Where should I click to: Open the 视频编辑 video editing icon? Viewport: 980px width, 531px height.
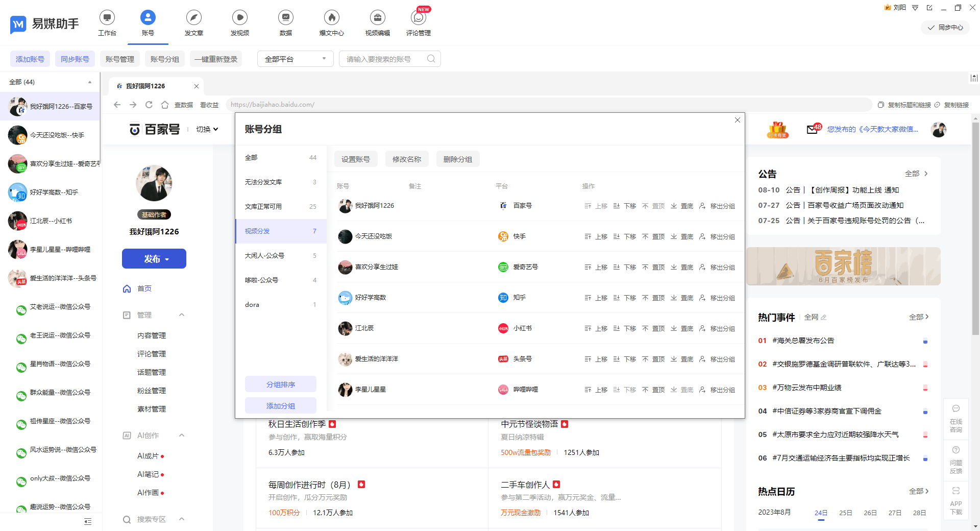click(377, 18)
